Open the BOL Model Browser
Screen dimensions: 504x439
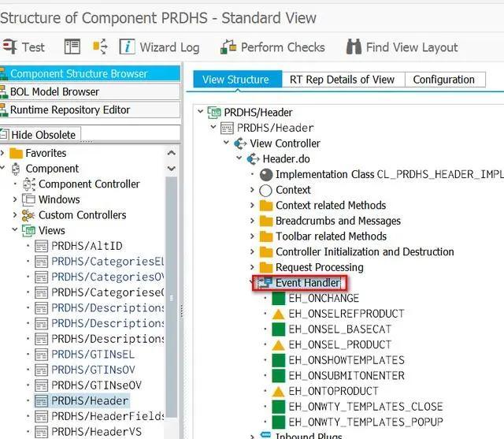click(x=90, y=91)
